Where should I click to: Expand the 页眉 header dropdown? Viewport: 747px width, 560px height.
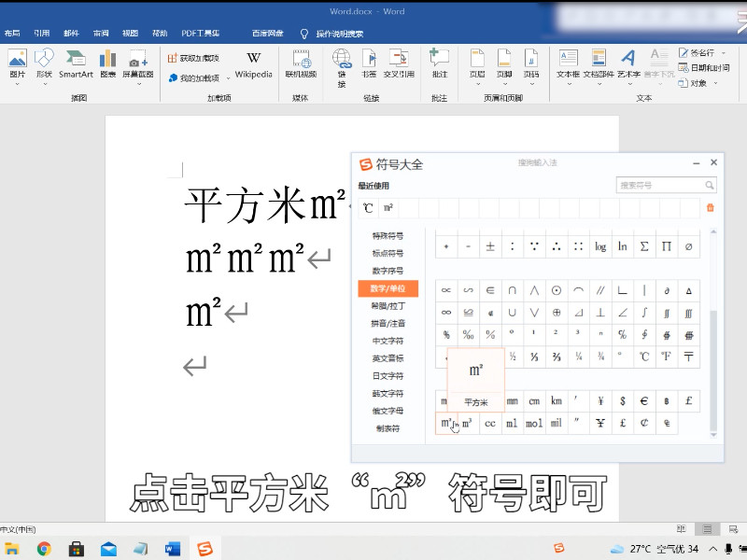point(477,84)
